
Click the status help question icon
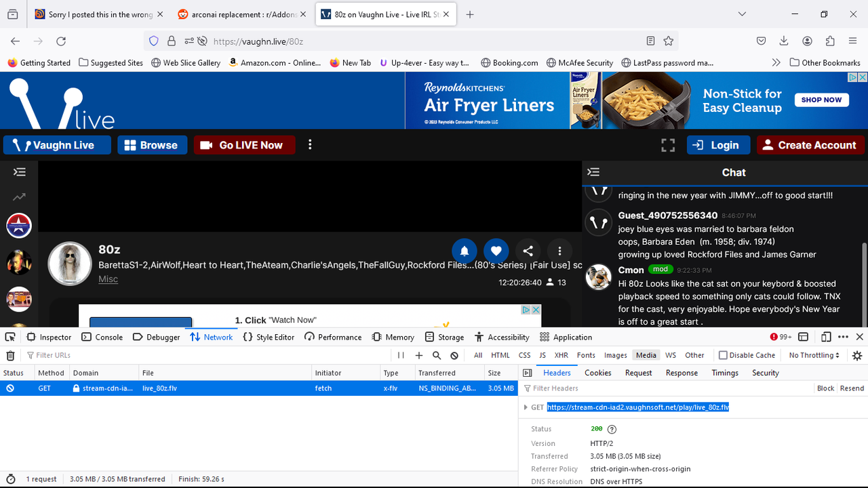pos(612,429)
